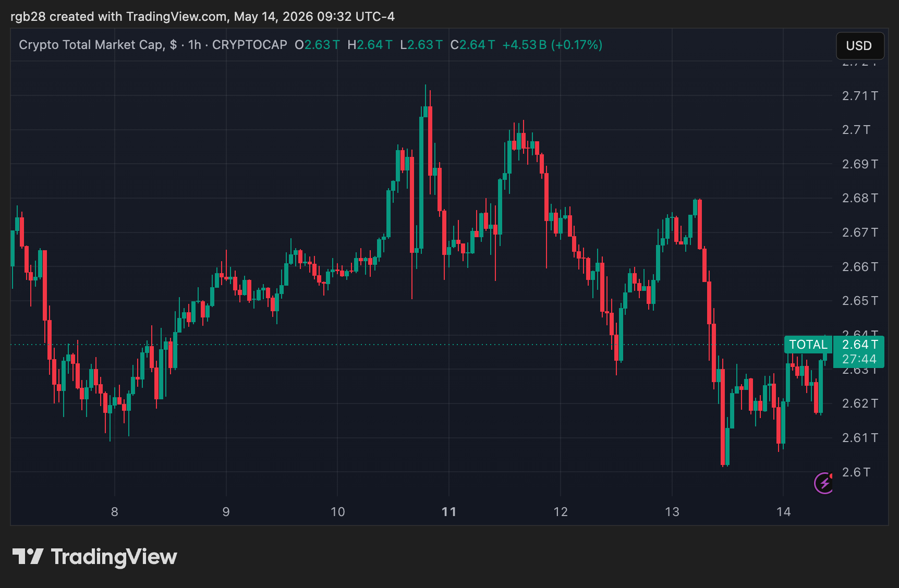899x588 pixels.
Task: Click date 13 on the time axis
Action: coord(672,512)
